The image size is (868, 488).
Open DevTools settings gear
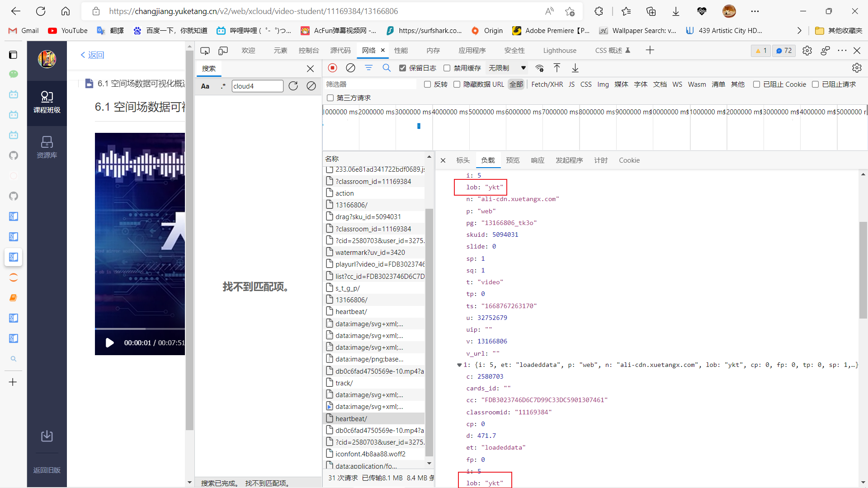click(x=807, y=51)
